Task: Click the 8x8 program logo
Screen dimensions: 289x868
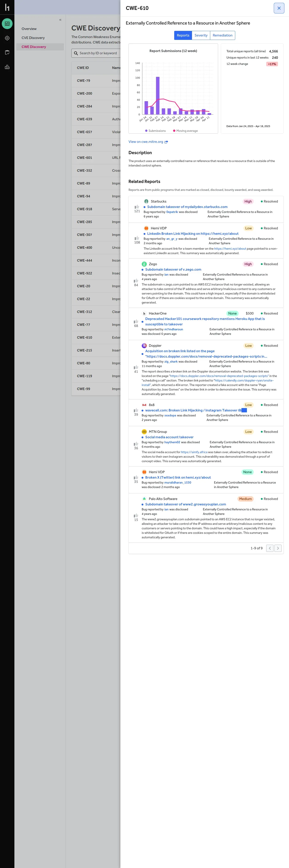Action: (144, 405)
